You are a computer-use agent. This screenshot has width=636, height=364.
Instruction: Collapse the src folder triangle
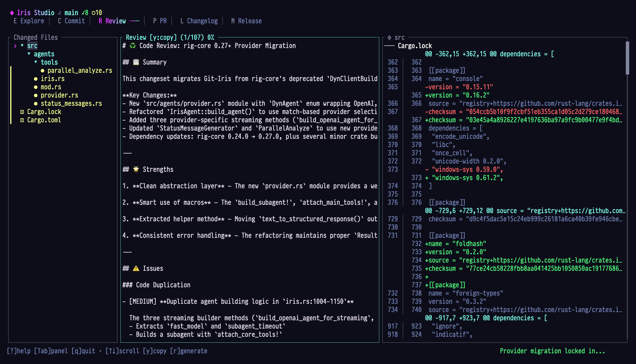pyautogui.click(x=22, y=46)
